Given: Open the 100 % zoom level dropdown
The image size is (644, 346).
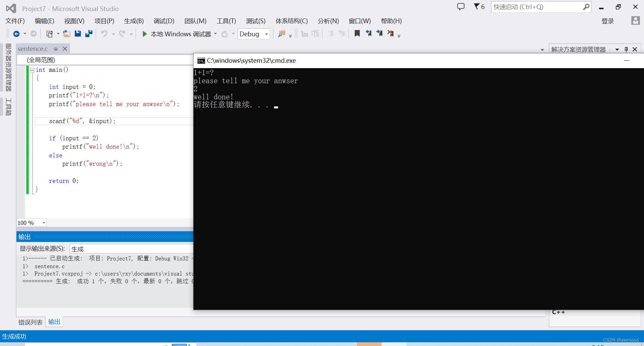Looking at the screenshot, I should pyautogui.click(x=44, y=223).
